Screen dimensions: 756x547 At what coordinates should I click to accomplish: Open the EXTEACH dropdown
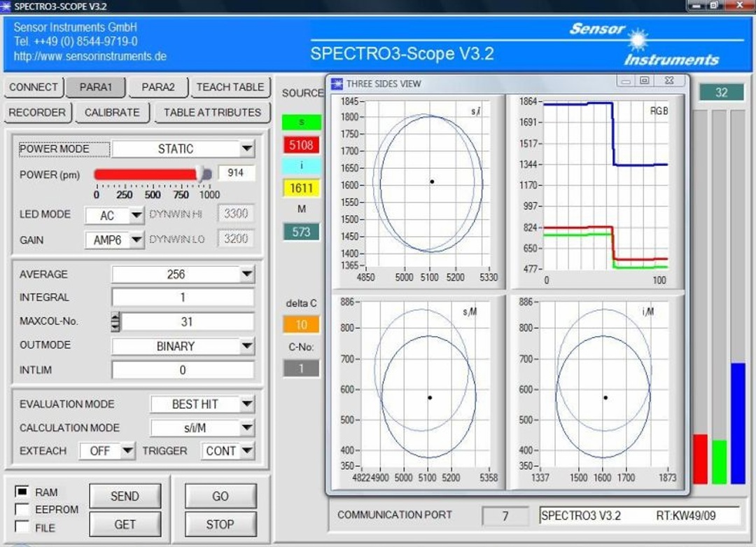tap(127, 450)
